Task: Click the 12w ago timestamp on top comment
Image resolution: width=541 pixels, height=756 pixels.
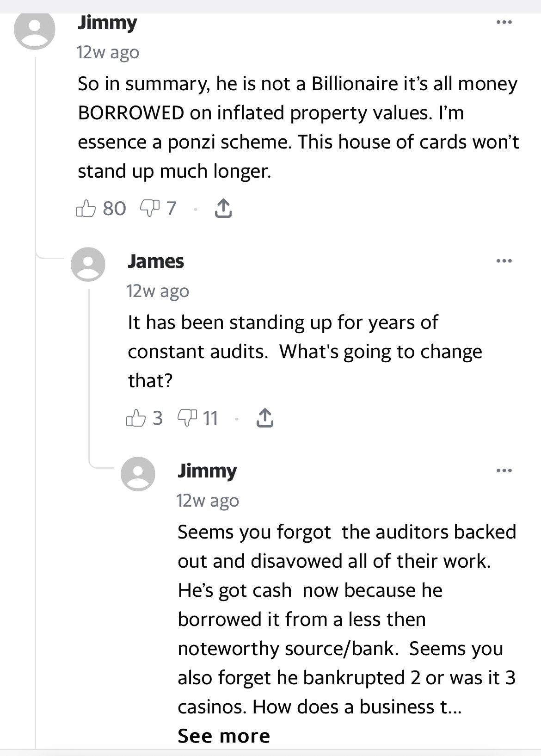Action: point(108,52)
